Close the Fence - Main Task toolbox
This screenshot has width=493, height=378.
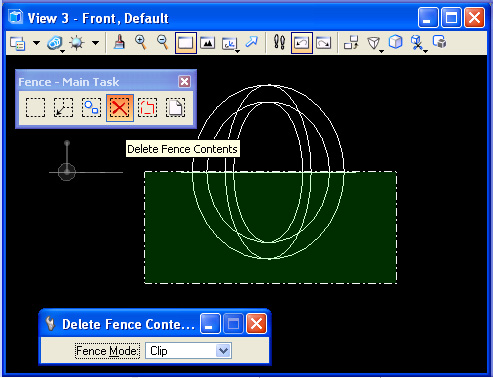[x=184, y=81]
